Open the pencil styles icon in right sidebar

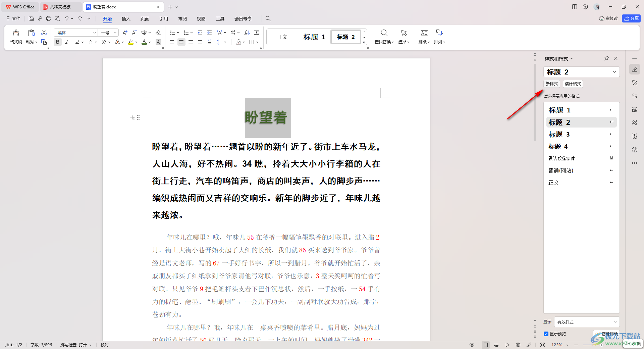tap(635, 69)
